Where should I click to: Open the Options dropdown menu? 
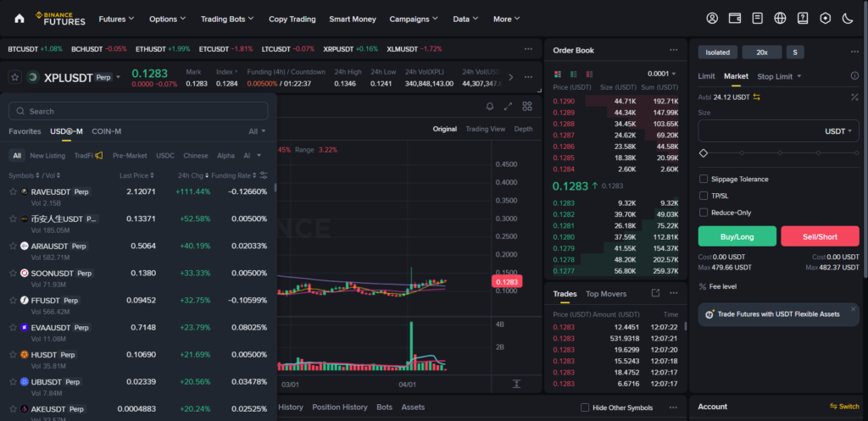coord(167,19)
